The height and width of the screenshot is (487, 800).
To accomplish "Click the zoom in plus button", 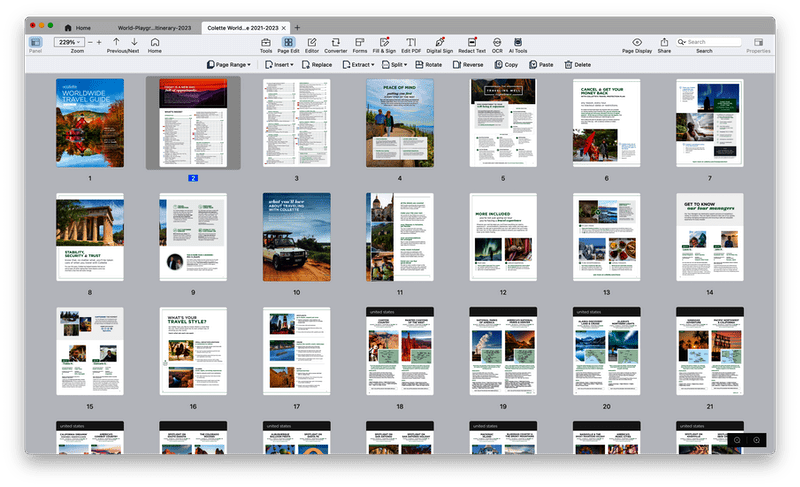I will tap(97, 42).
